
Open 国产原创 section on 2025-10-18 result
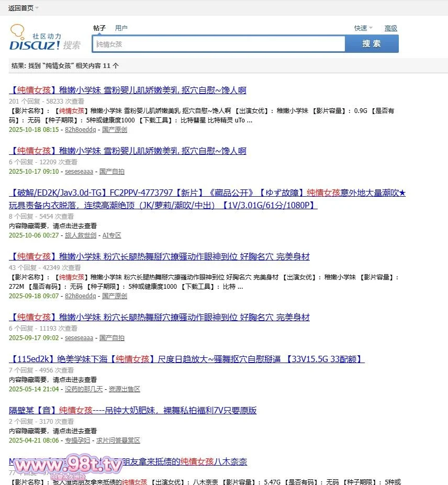(x=114, y=130)
